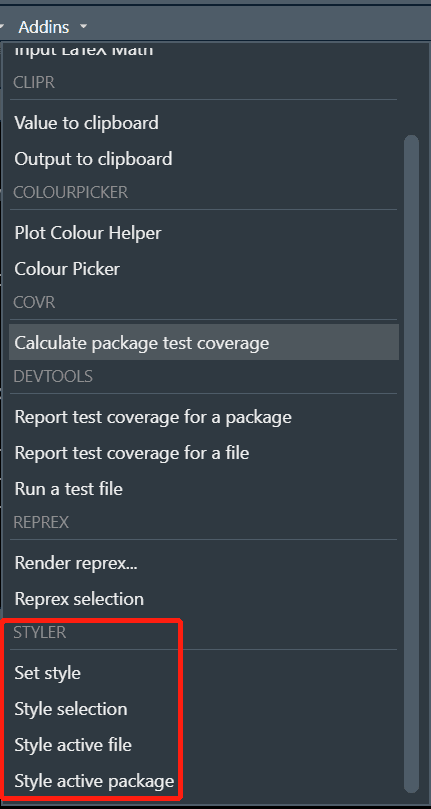This screenshot has height=809, width=431.
Task: Click the STYLER section header
Action: click(40, 632)
